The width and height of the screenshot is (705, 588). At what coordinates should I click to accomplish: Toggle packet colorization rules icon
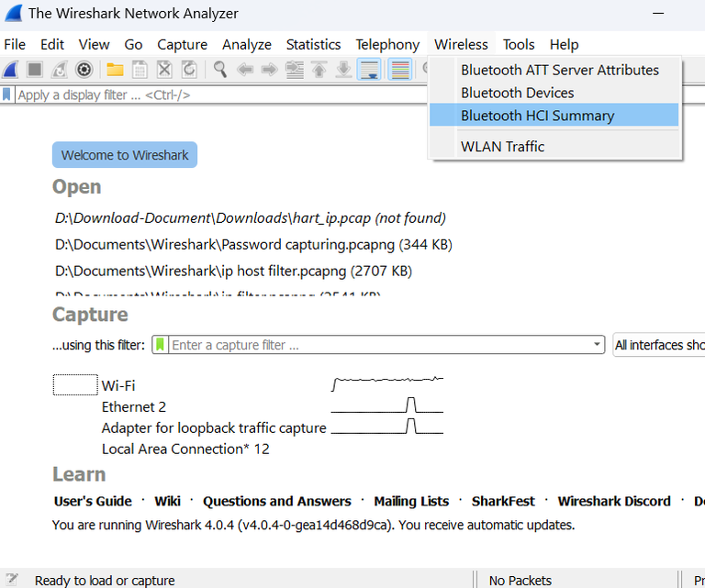(399, 70)
